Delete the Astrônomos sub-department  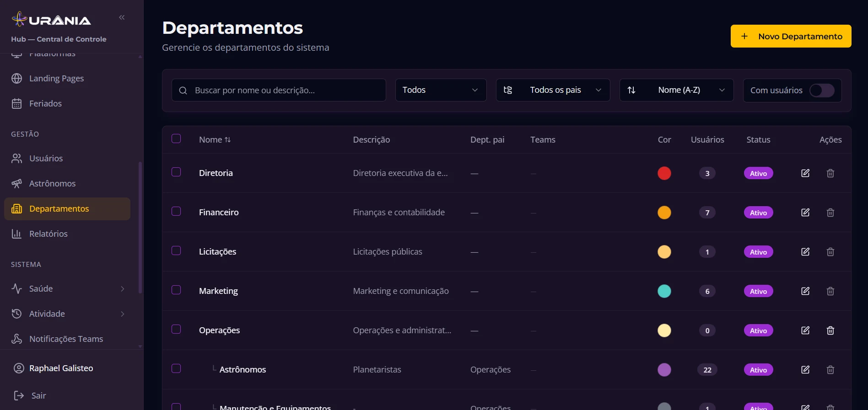pos(830,370)
